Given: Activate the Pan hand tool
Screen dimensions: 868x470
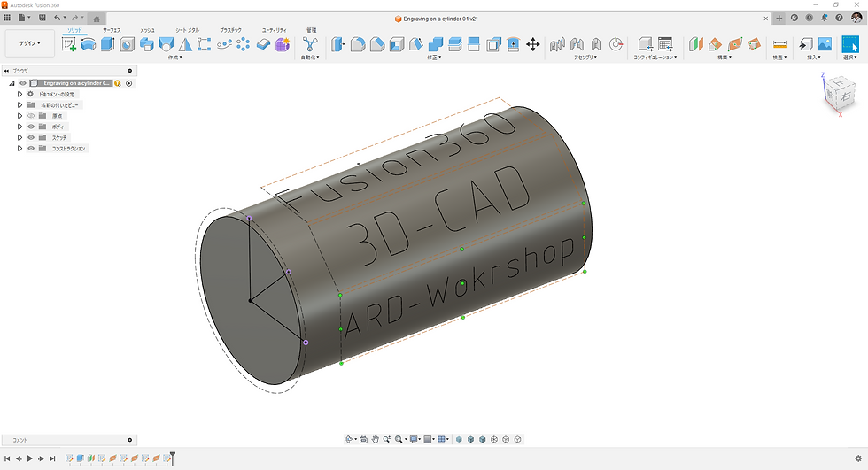Looking at the screenshot, I should [x=375, y=440].
